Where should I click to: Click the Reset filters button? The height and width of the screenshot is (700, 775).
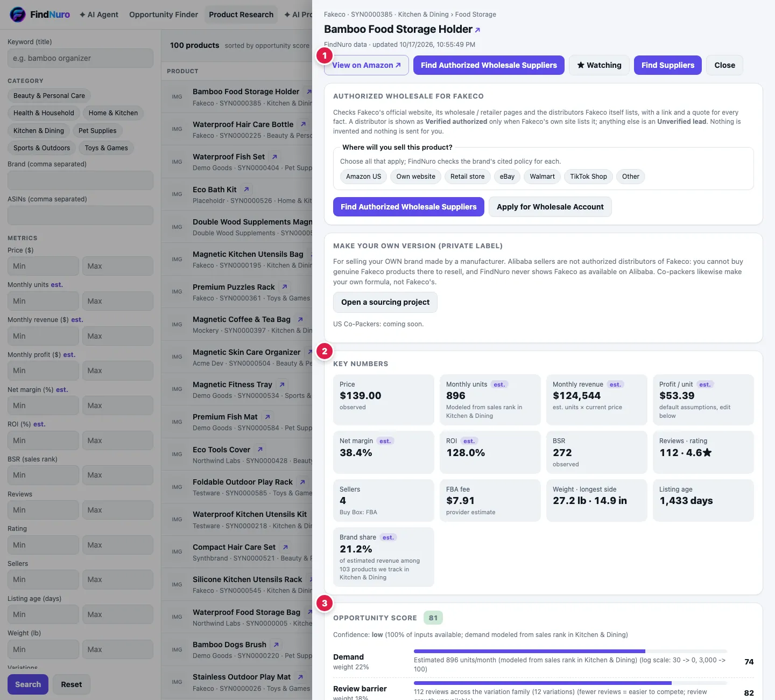[72, 684]
